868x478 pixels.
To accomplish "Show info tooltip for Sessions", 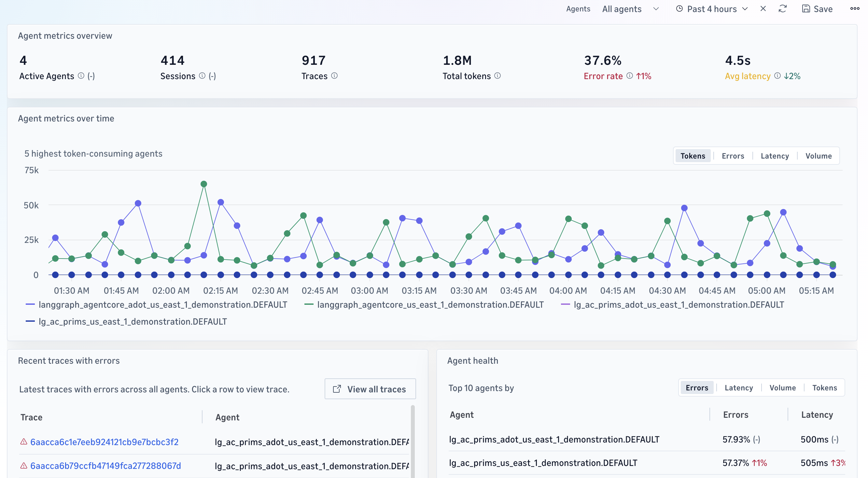I will tap(202, 76).
